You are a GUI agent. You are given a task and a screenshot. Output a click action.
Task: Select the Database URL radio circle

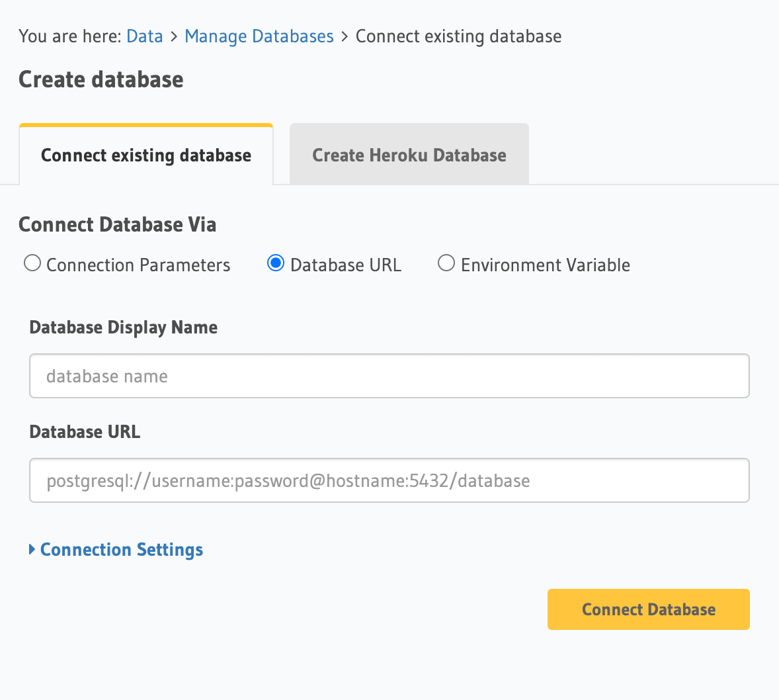(x=276, y=263)
